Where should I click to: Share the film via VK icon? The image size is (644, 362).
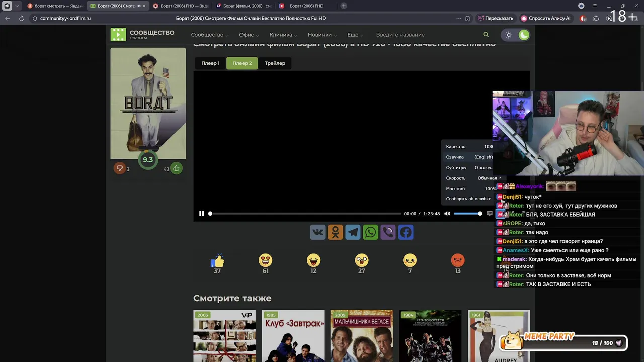(x=317, y=232)
